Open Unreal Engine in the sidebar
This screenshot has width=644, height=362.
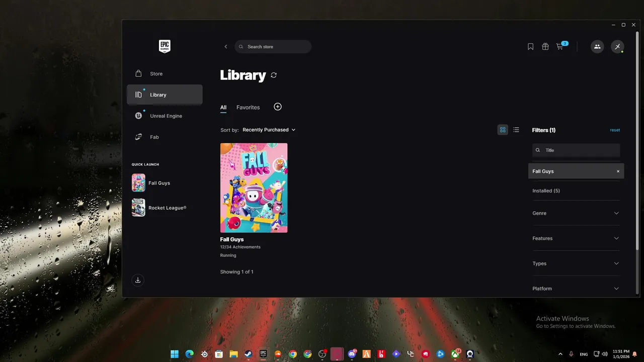165,116
